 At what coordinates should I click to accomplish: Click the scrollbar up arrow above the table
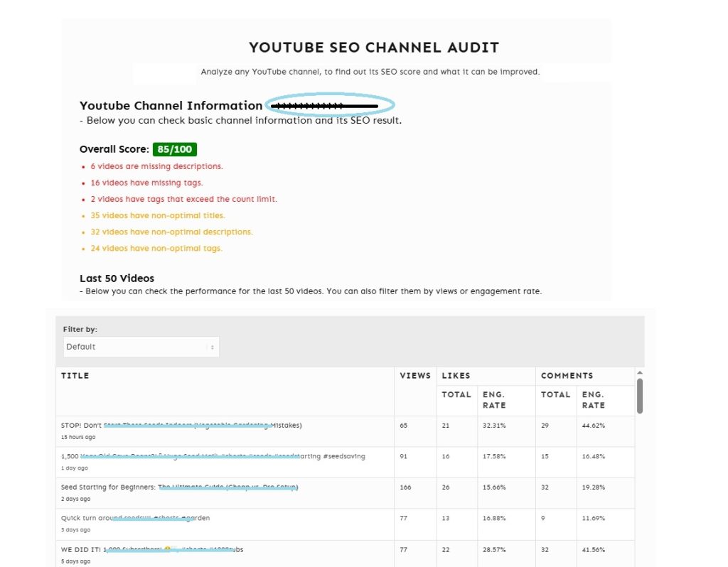coord(639,371)
